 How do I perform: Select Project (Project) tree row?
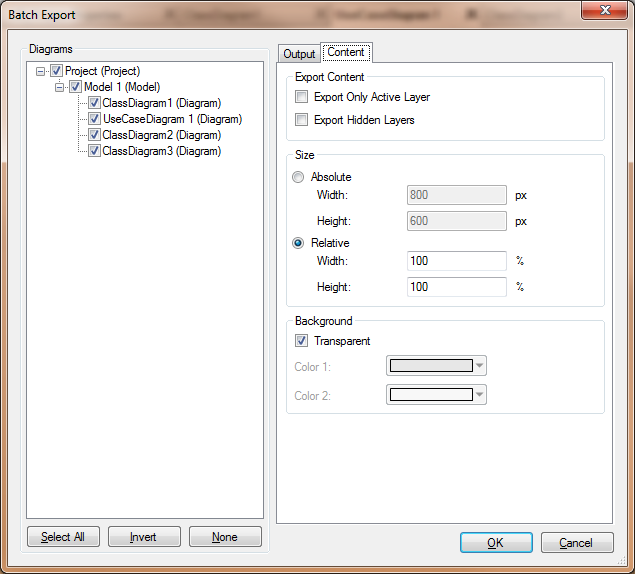pyautogui.click(x=102, y=71)
